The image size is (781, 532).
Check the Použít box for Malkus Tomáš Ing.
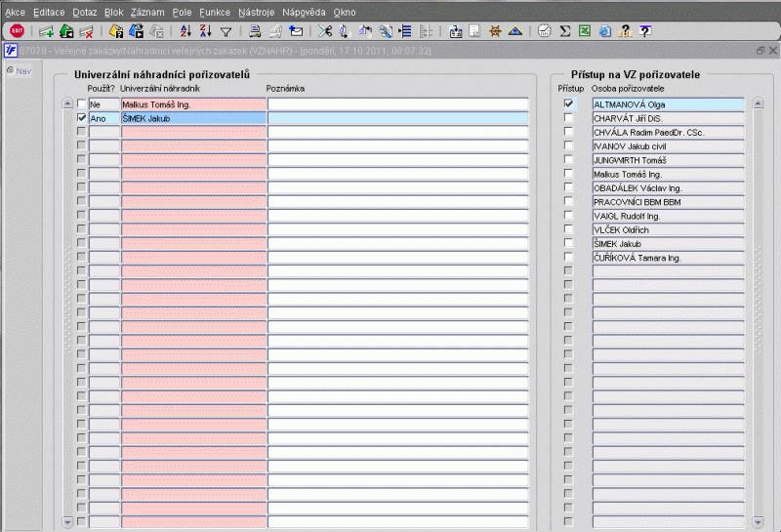pos(82,103)
